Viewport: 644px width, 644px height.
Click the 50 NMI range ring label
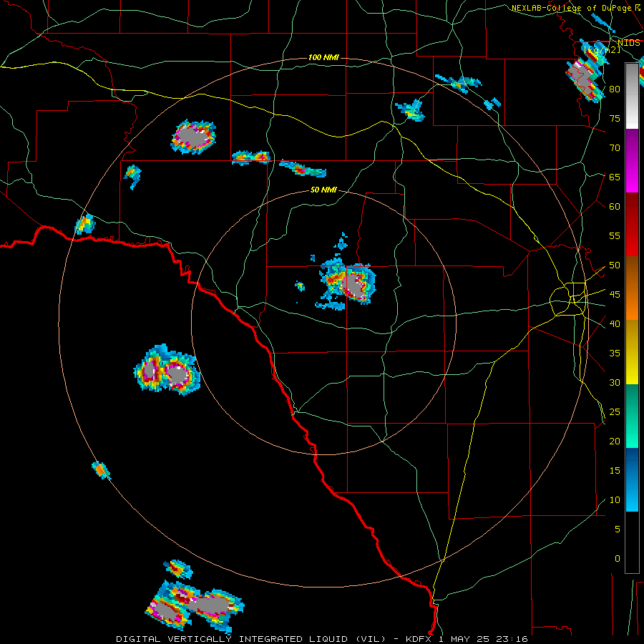click(323, 190)
